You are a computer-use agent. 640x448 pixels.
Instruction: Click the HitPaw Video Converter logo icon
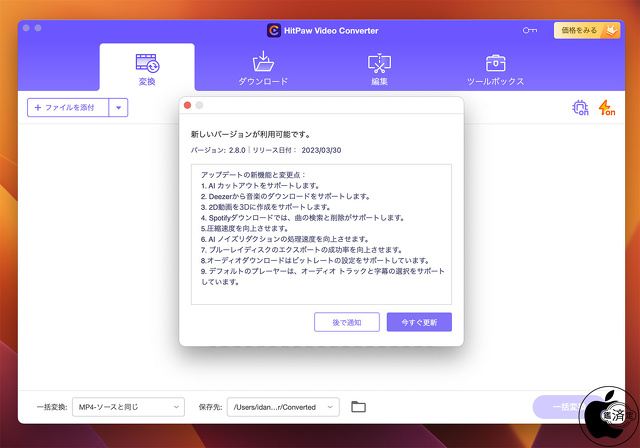tap(274, 30)
